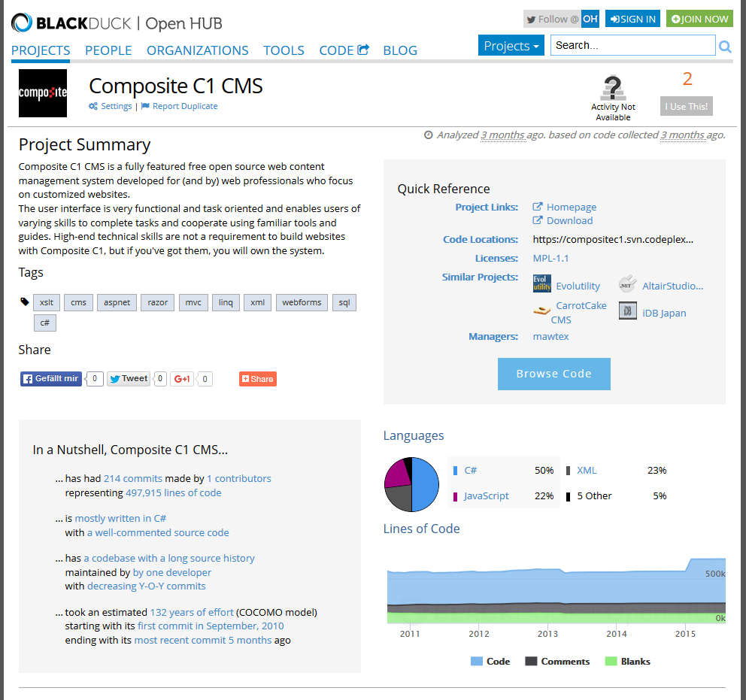Select the aspnet tag
The height and width of the screenshot is (700, 746).
tap(117, 302)
